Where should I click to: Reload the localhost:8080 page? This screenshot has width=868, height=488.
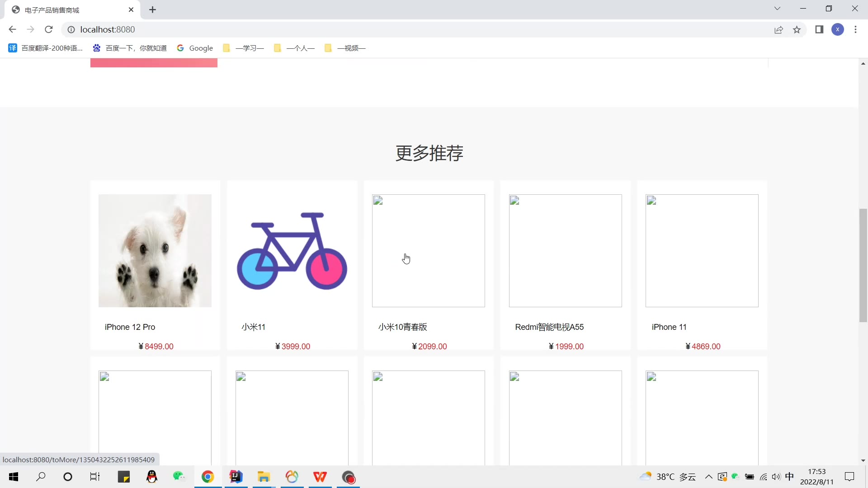(x=49, y=29)
